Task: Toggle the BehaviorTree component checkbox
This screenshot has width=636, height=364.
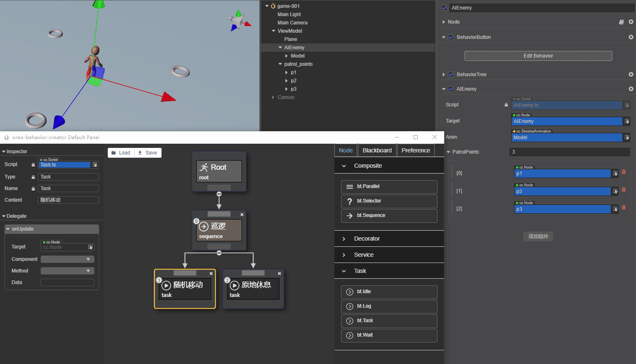Action: click(x=451, y=75)
